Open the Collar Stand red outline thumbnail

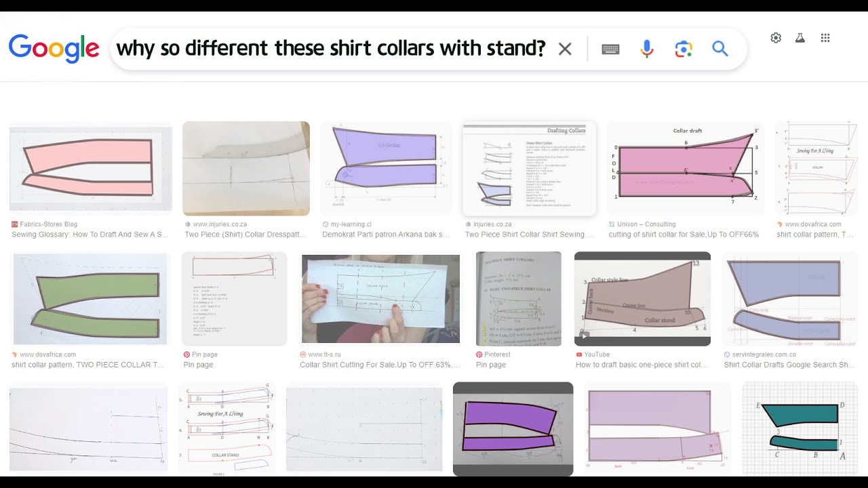[x=227, y=430]
